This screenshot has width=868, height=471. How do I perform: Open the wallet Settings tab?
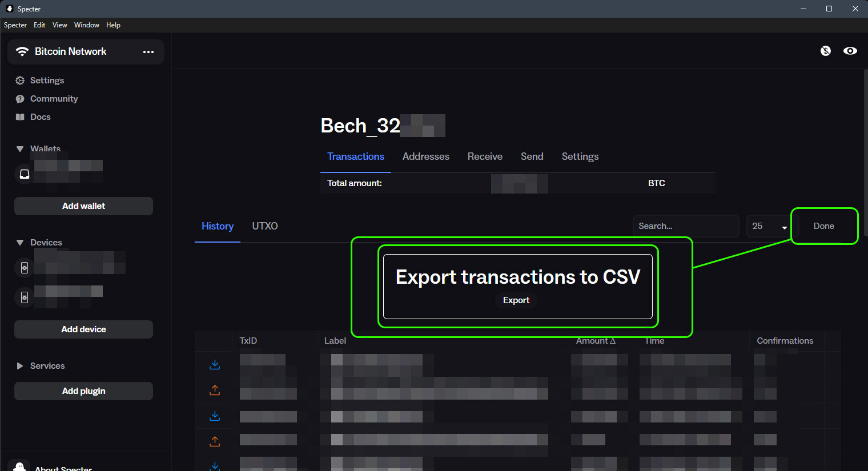click(x=580, y=156)
